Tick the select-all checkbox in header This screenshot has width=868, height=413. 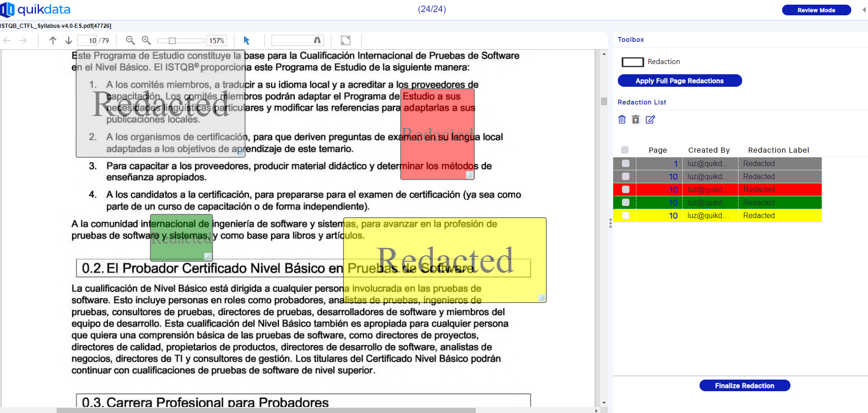click(625, 150)
